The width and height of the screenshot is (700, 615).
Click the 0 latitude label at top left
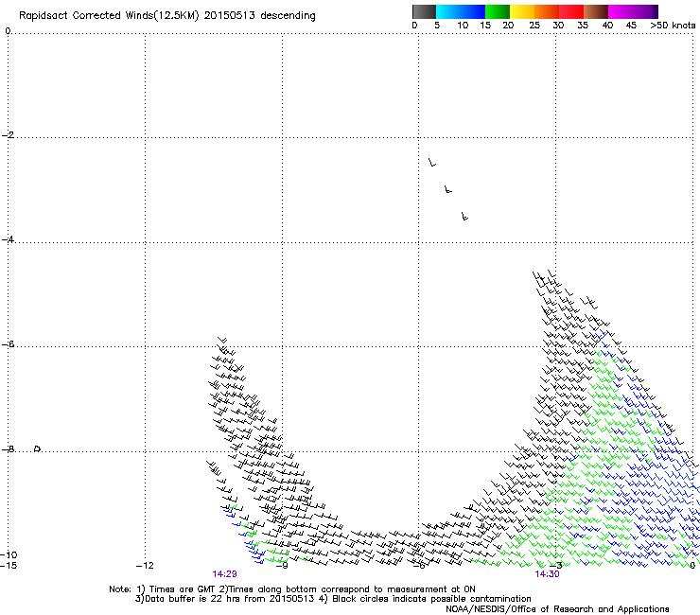[x=8, y=30]
